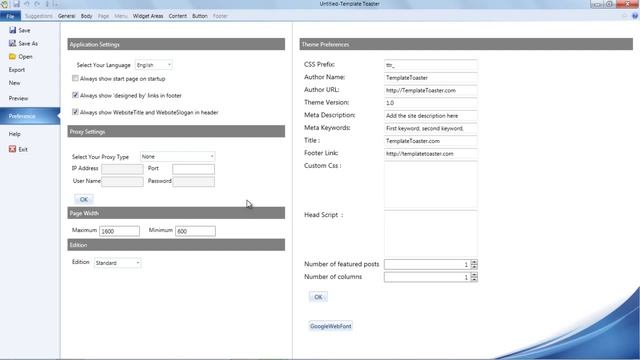Screen dimensions: 640x360
Task: Click the Number of featured posts value field
Action: 427,264
